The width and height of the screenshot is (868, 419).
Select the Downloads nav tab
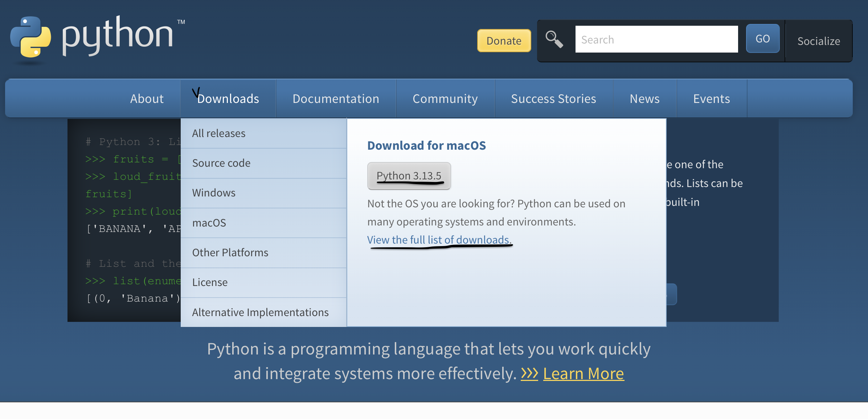(x=228, y=99)
